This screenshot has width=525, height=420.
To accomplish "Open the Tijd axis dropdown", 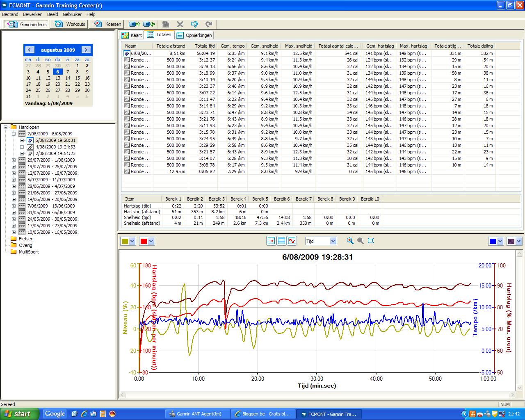I will (333, 241).
